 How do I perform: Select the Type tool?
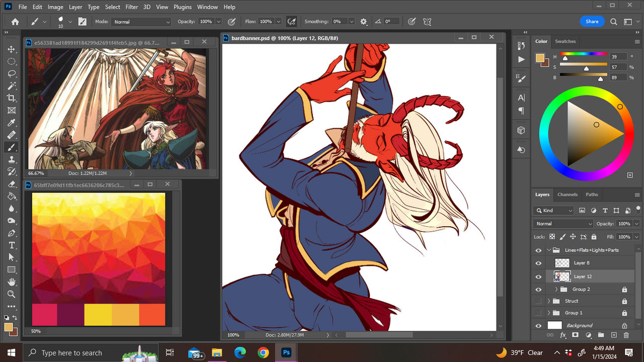pyautogui.click(x=11, y=245)
